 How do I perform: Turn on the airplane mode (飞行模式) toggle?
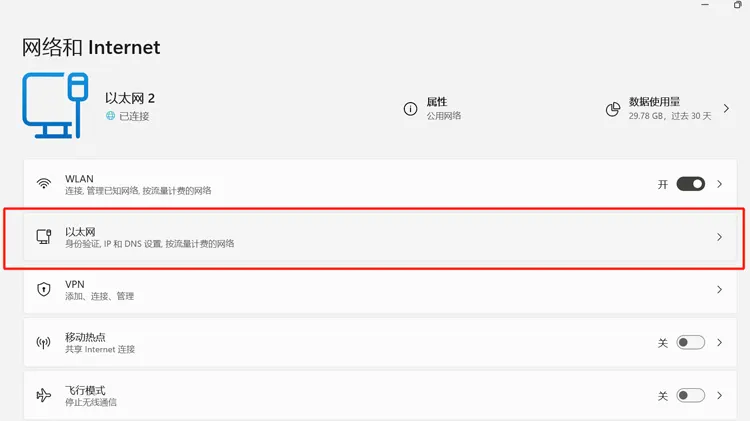[x=690, y=395]
